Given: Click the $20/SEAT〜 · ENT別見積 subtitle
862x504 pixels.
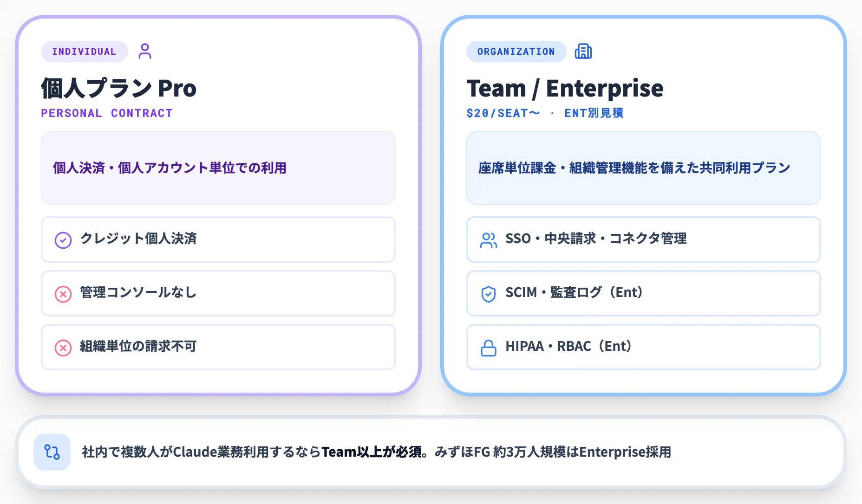Looking at the screenshot, I should pos(545,113).
